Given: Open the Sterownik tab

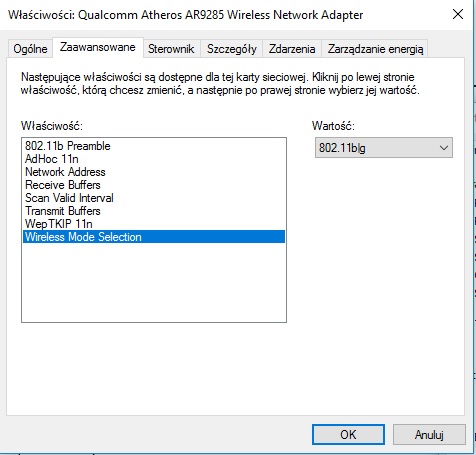Looking at the screenshot, I should click(171, 49).
